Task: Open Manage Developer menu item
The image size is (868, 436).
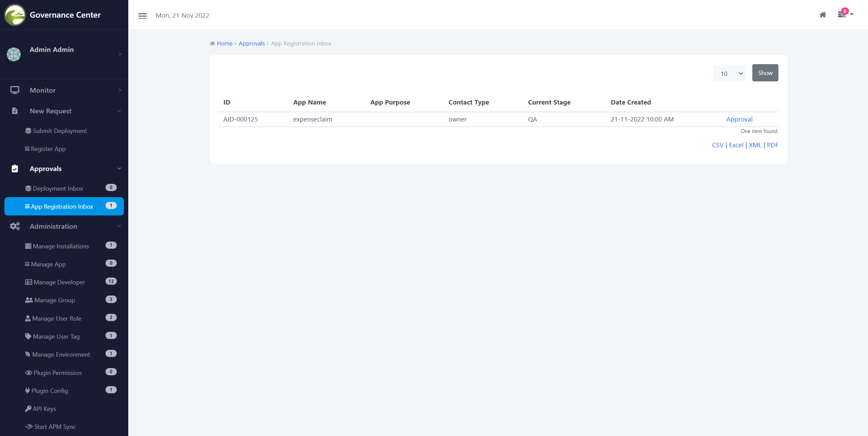Action: tap(59, 282)
